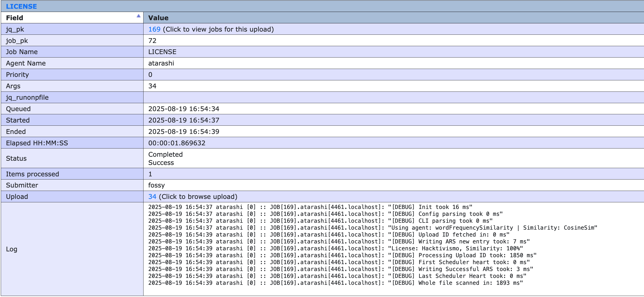The image size is (644, 297).
Task: Select the Status field label
Action: (x=16, y=158)
